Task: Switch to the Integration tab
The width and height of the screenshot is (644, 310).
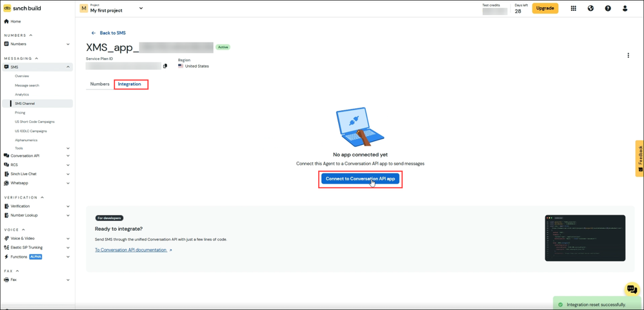Action: pyautogui.click(x=129, y=84)
